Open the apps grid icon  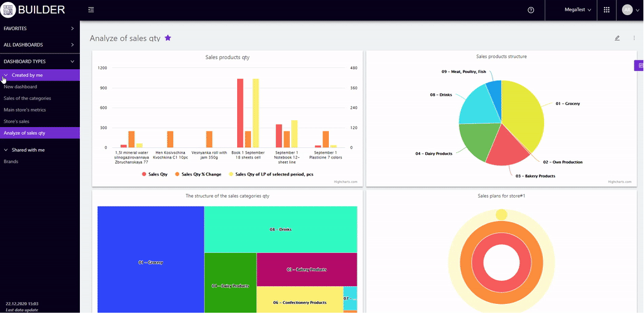tap(606, 10)
